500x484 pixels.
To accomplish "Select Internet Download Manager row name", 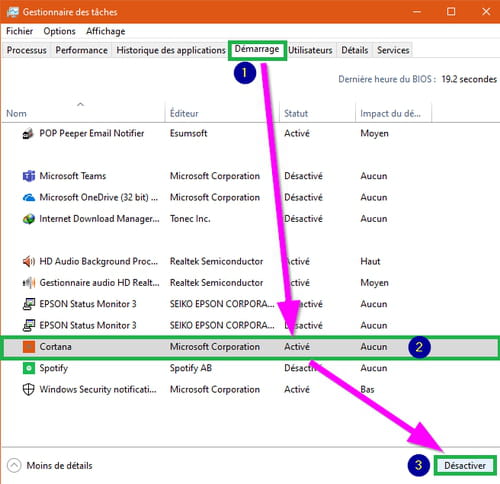I will (x=99, y=219).
